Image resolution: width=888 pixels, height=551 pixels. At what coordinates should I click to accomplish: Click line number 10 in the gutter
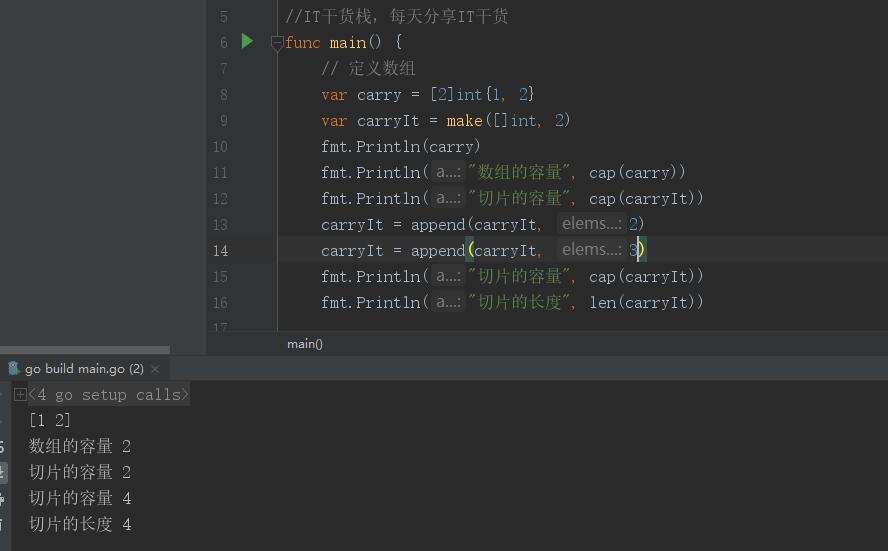(x=220, y=147)
